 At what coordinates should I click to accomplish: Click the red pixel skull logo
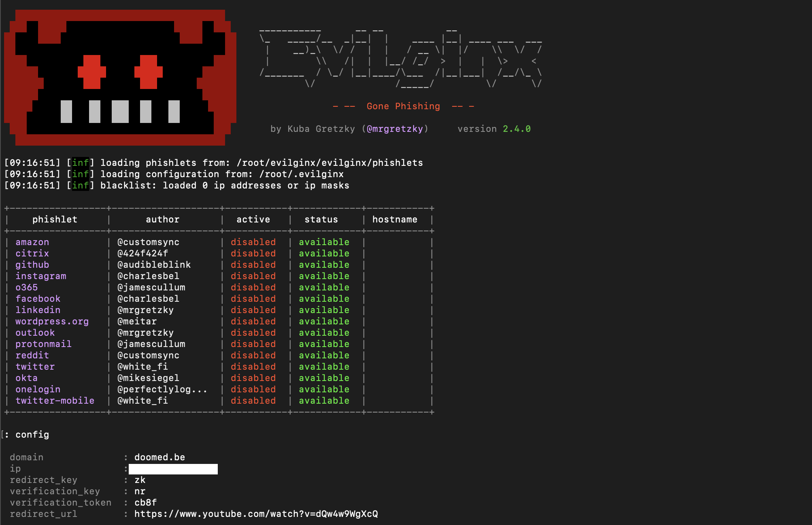pos(120,78)
